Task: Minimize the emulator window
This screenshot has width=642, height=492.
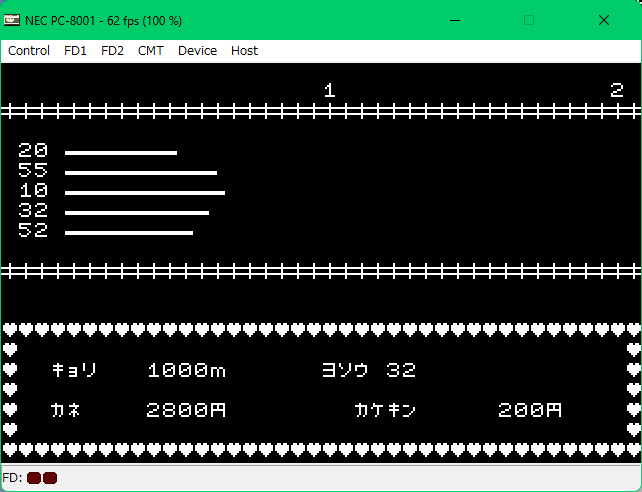Action: pyautogui.click(x=455, y=20)
